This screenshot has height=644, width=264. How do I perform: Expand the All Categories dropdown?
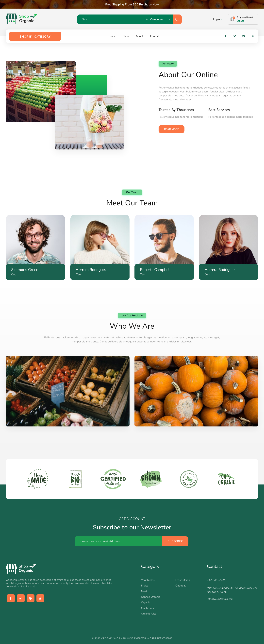158,19
